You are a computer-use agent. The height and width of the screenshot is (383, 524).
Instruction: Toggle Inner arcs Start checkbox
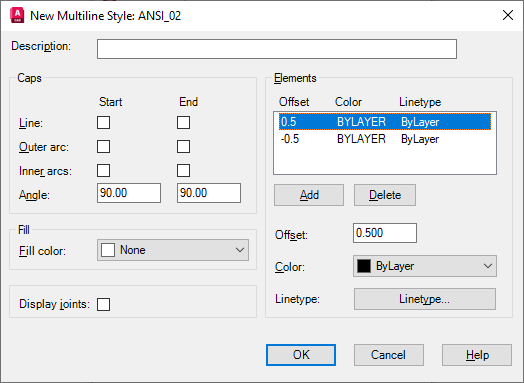104,170
